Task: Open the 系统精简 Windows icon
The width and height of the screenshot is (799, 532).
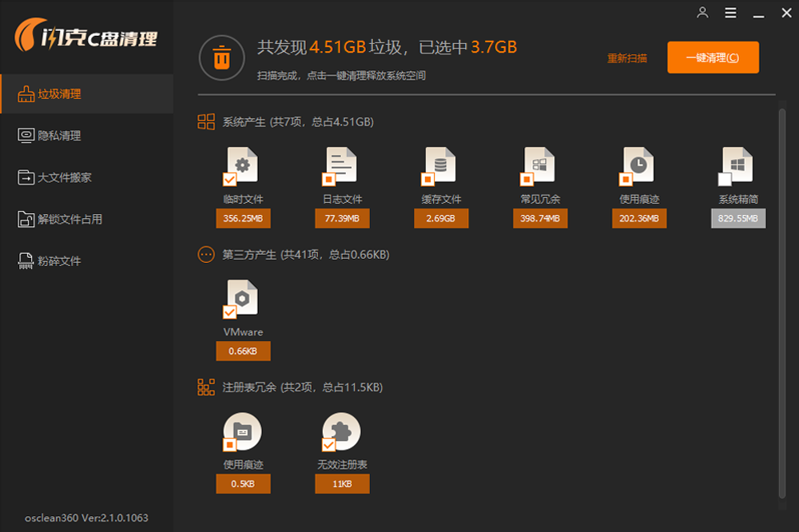Action: click(x=737, y=165)
